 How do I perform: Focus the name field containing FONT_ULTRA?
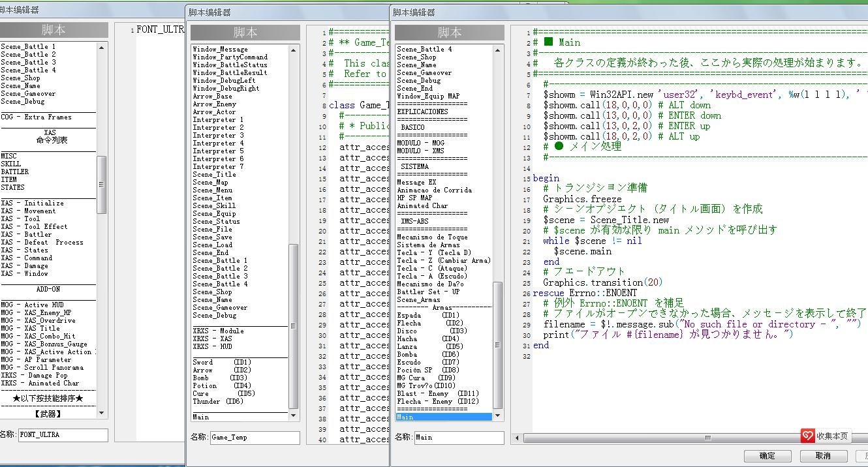pyautogui.click(x=63, y=434)
